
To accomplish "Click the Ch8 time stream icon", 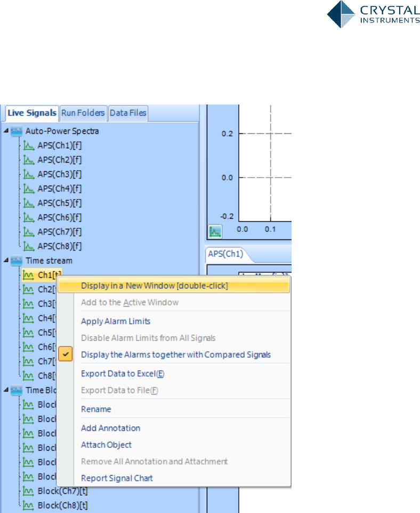I will coord(28,376).
